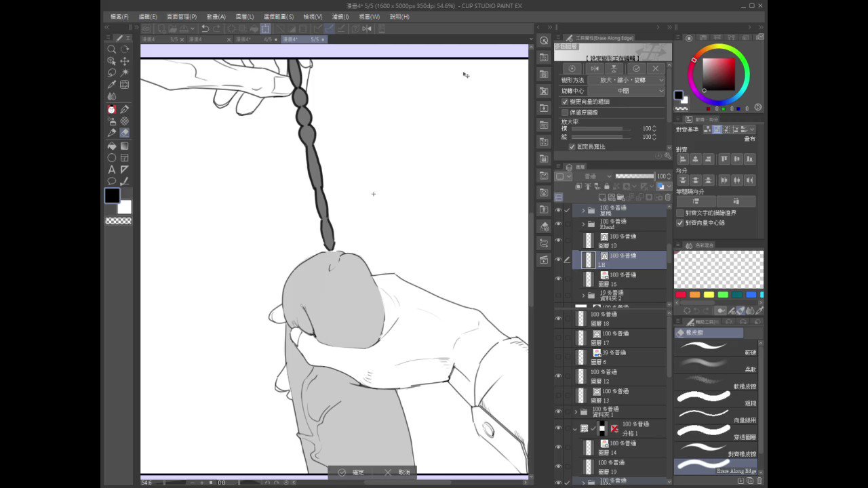Confirm transform with checkmark icon in tool property
Image resolution: width=868 pixels, height=488 pixels.
[x=636, y=68]
